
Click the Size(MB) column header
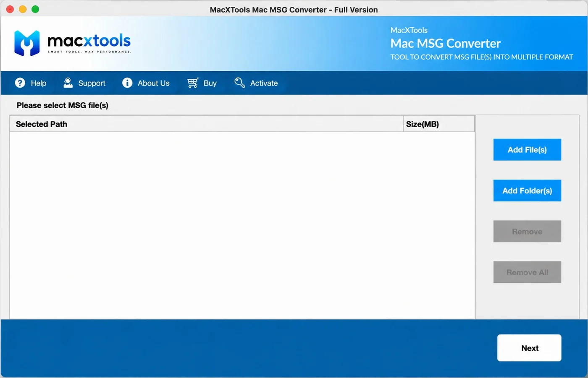pos(439,124)
